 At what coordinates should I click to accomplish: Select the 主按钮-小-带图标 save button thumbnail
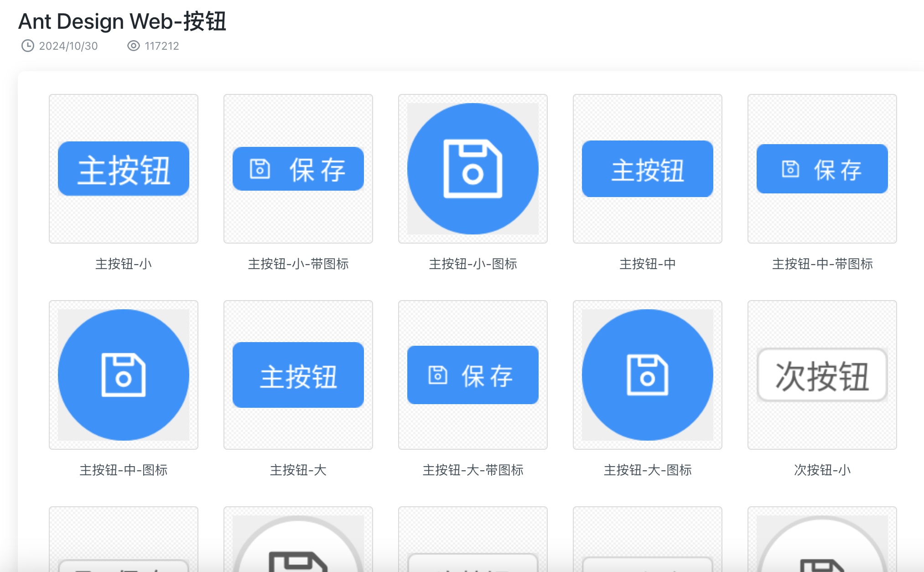[x=298, y=169]
